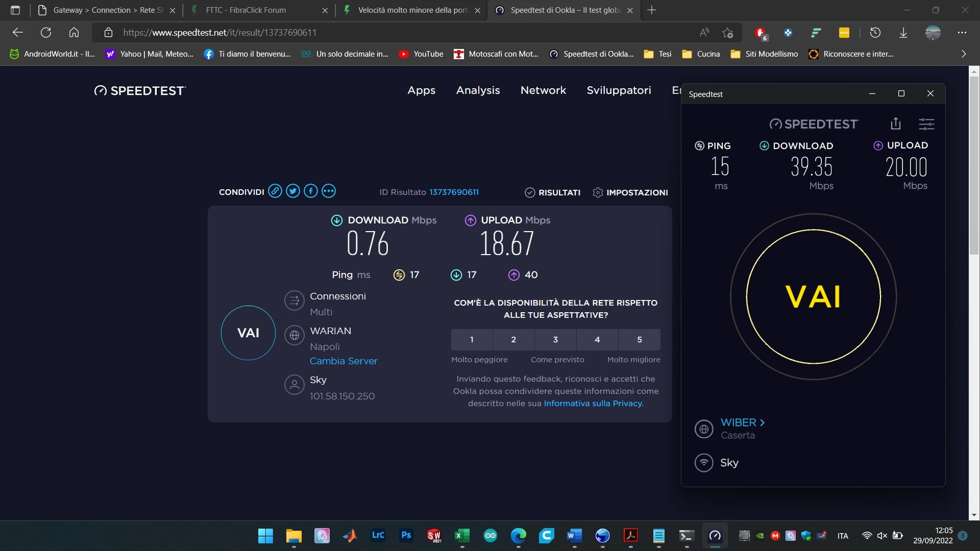The height and width of the screenshot is (551, 980).
Task: Open Photoshop from taskbar
Action: (406, 535)
